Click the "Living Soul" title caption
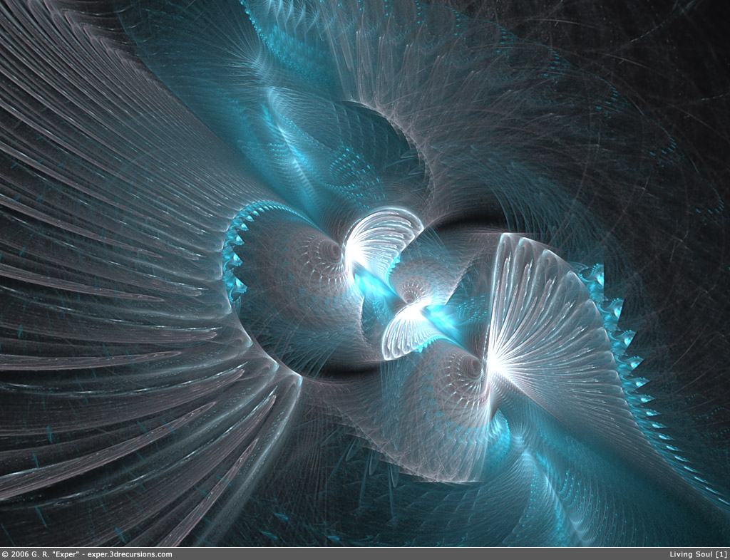 (691, 554)
